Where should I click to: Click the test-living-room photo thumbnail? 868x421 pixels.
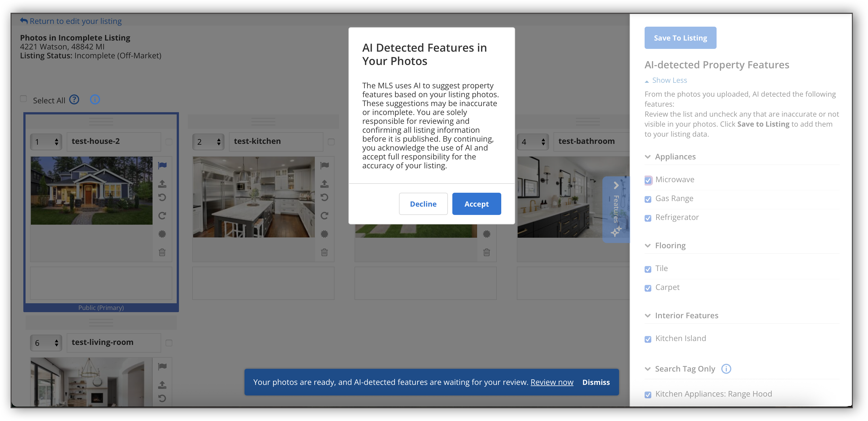(88, 382)
